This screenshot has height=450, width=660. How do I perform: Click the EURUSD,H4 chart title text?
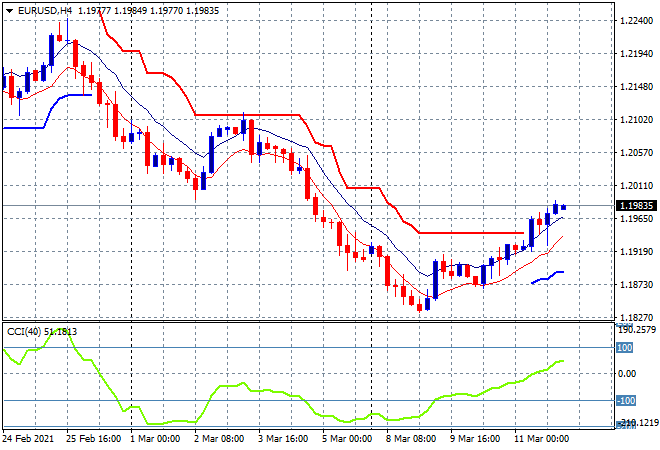pyautogui.click(x=45, y=11)
